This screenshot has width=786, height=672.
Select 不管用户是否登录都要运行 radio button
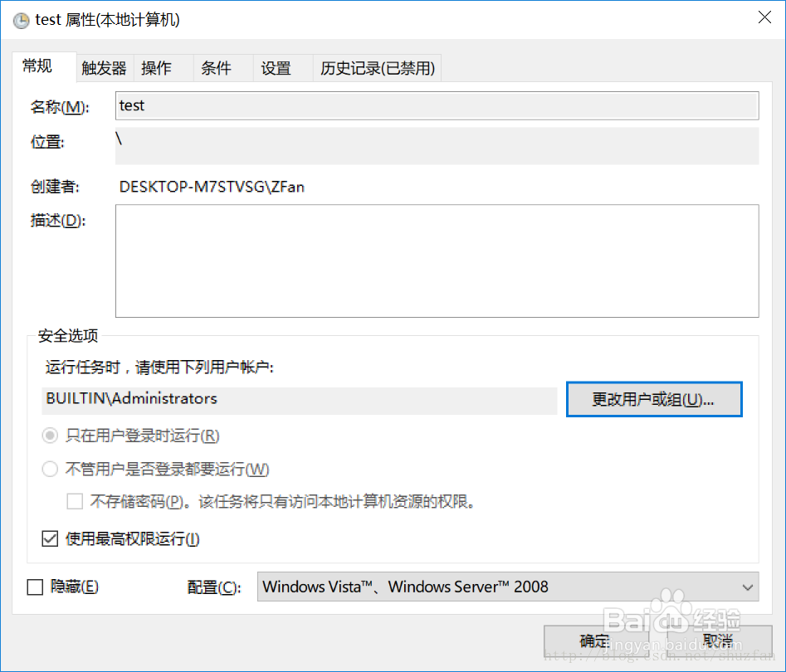[x=50, y=469]
